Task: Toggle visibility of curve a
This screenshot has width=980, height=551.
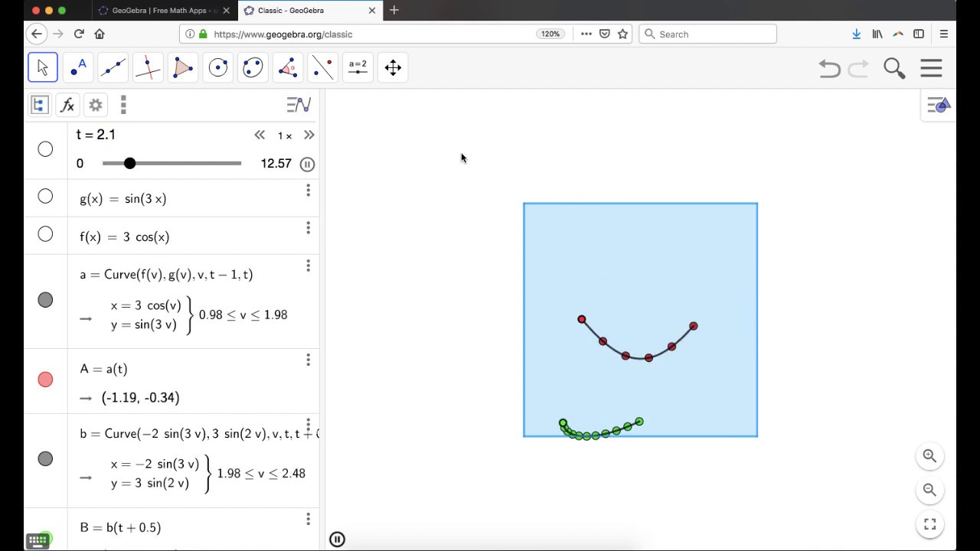Action: coord(45,300)
